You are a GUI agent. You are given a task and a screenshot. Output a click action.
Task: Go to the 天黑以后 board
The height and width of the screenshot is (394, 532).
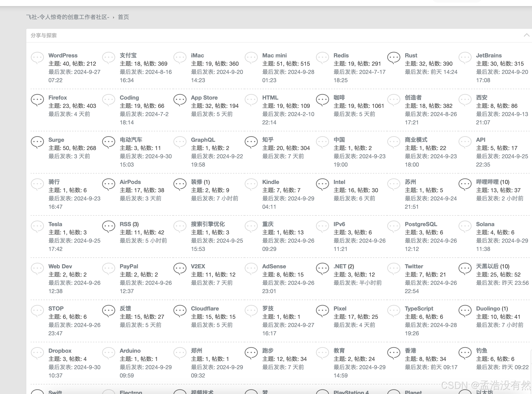[x=487, y=266]
